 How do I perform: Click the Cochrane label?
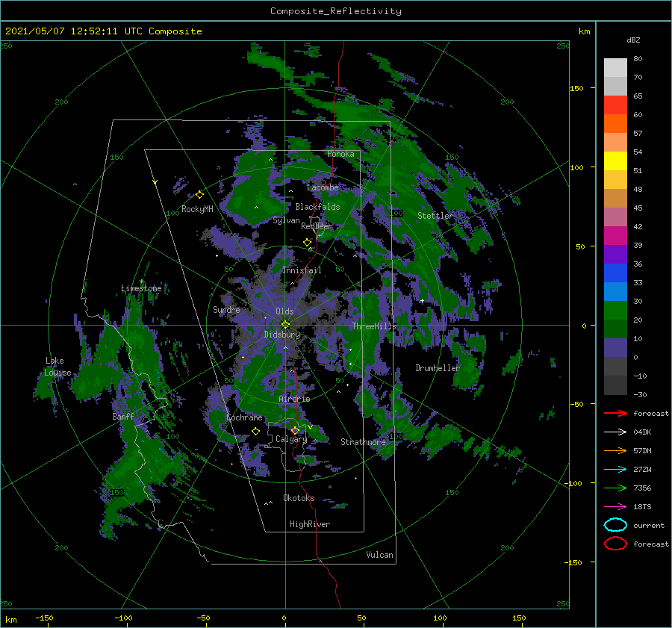(x=244, y=417)
